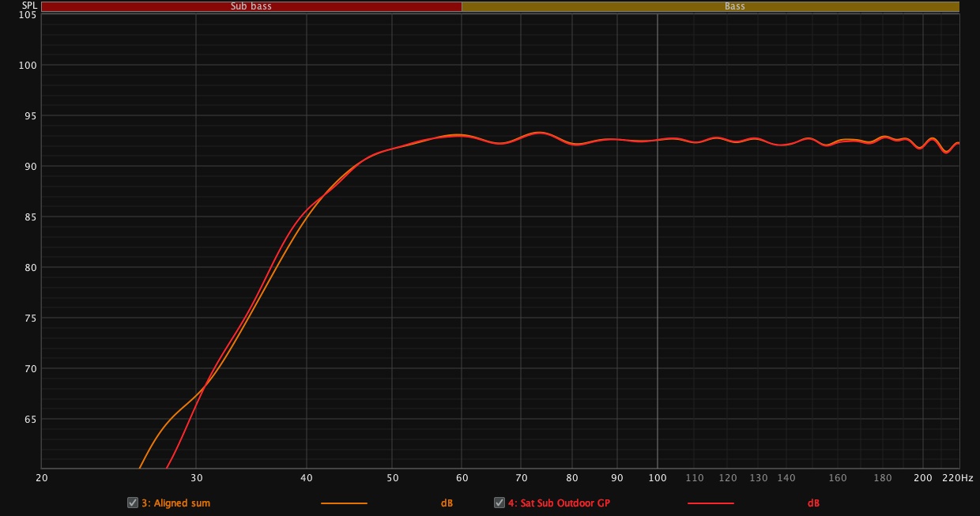Click the 220Hz label on frequency axis

click(x=959, y=478)
